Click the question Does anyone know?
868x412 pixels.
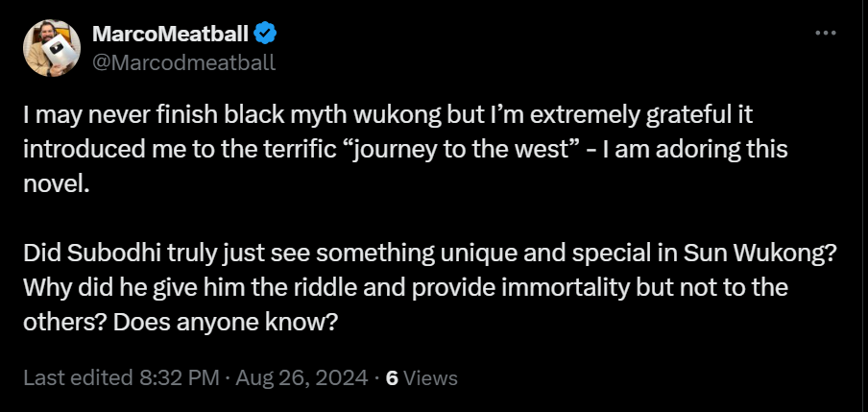pos(225,323)
